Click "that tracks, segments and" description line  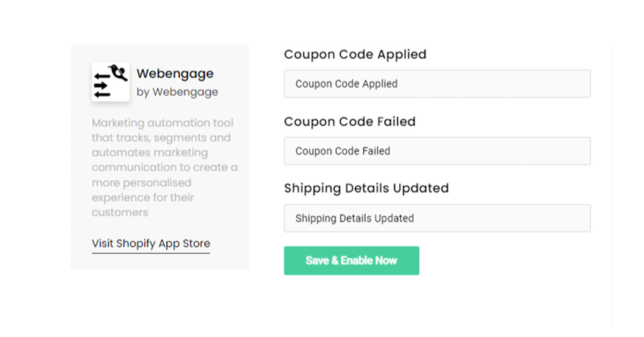(161, 138)
